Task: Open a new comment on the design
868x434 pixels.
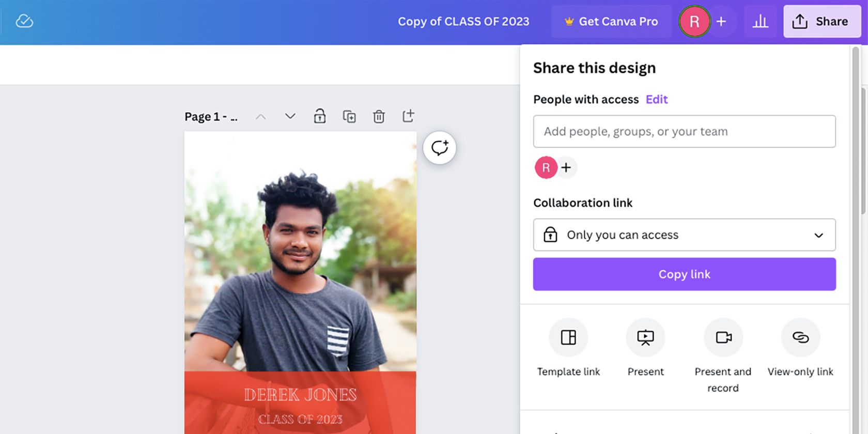Action: [439, 148]
